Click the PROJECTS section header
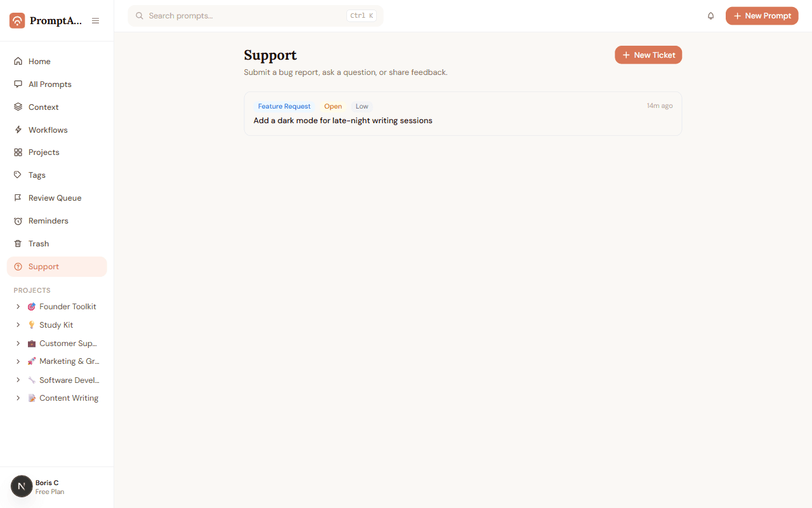The height and width of the screenshot is (508, 812). pos(32,290)
